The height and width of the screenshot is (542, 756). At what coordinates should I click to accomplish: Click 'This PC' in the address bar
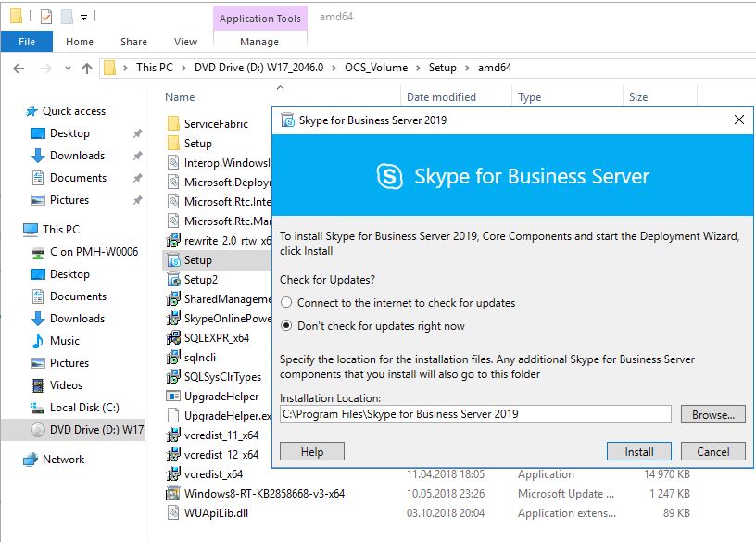point(155,68)
